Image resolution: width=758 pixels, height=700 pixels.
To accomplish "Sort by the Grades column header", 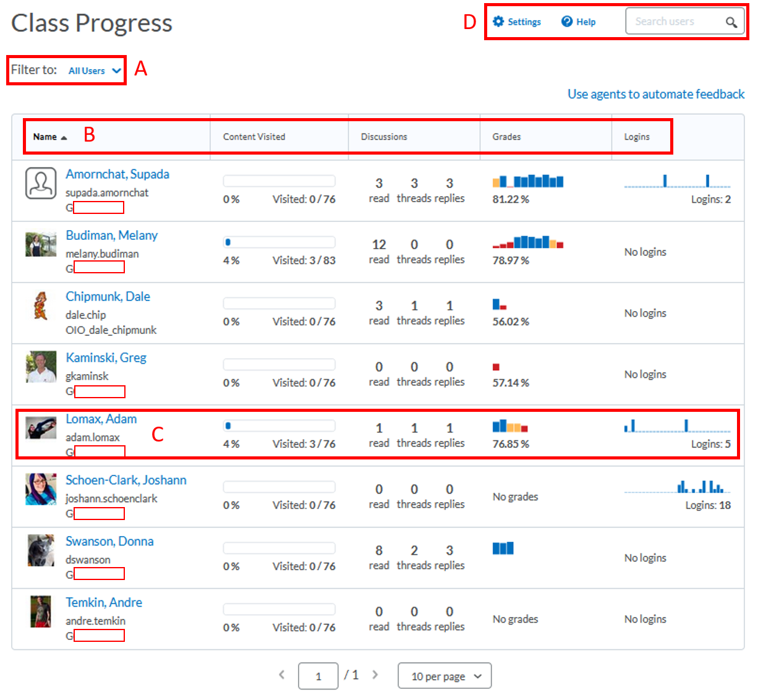I will tap(507, 137).
